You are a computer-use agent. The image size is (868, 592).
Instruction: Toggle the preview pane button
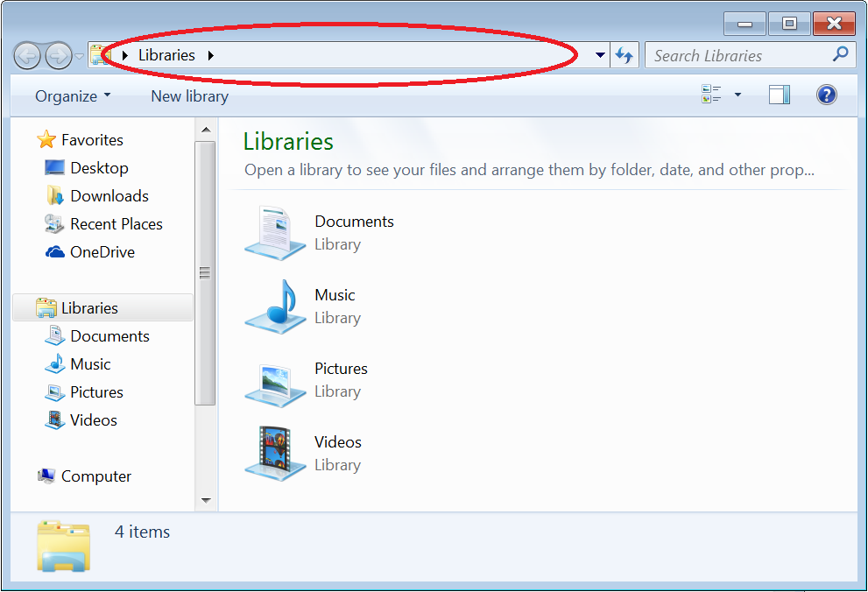click(x=779, y=95)
